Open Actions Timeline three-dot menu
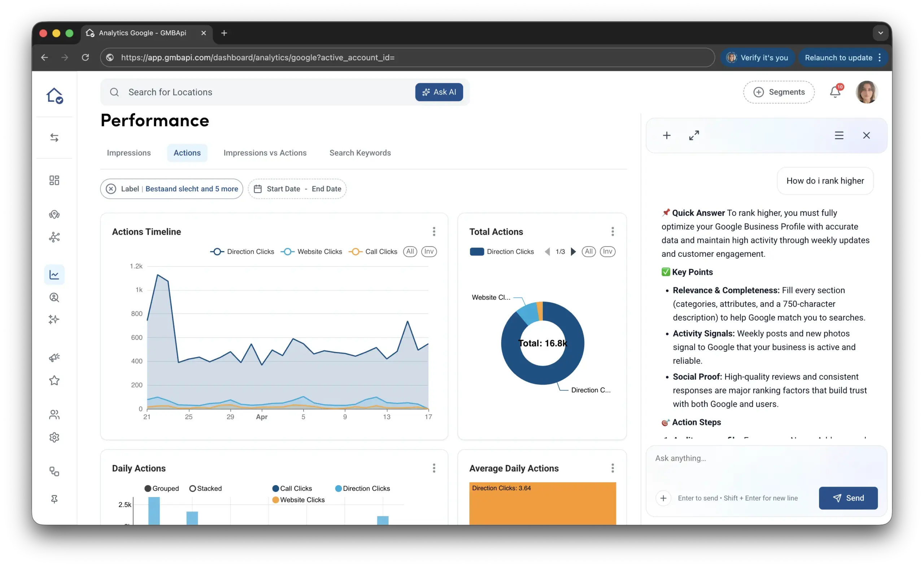Viewport: 924px width, 567px height. [x=434, y=231]
